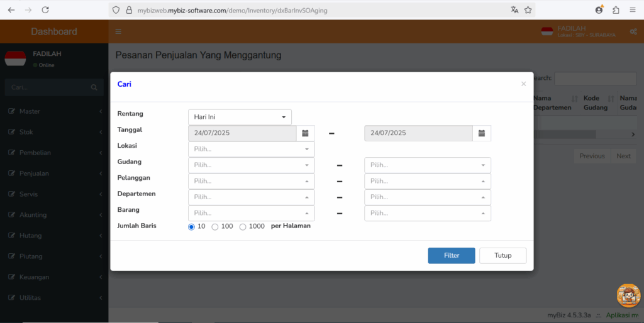Image resolution: width=644 pixels, height=323 pixels.
Task: Open browser extensions puzzle icon
Action: (616, 10)
